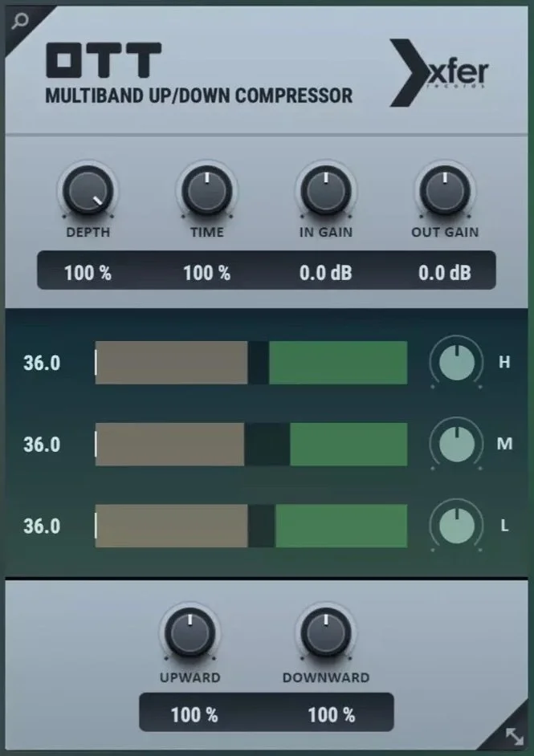
Task: Click the resize arrow icon at bottom corner
Action: tap(514, 736)
